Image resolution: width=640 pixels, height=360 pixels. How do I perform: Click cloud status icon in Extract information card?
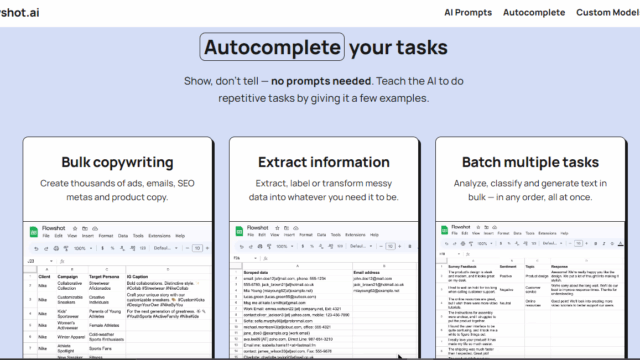click(x=296, y=228)
